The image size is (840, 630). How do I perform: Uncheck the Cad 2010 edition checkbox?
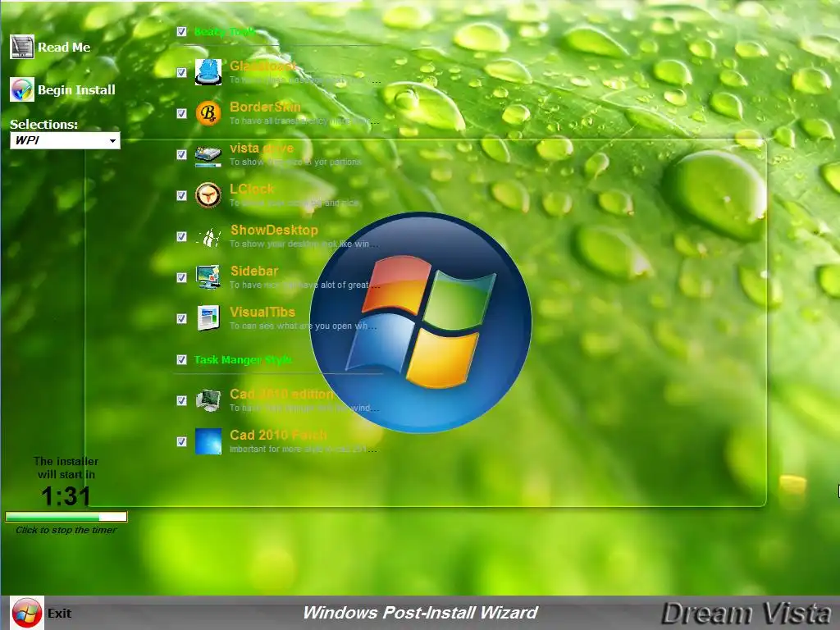181,400
